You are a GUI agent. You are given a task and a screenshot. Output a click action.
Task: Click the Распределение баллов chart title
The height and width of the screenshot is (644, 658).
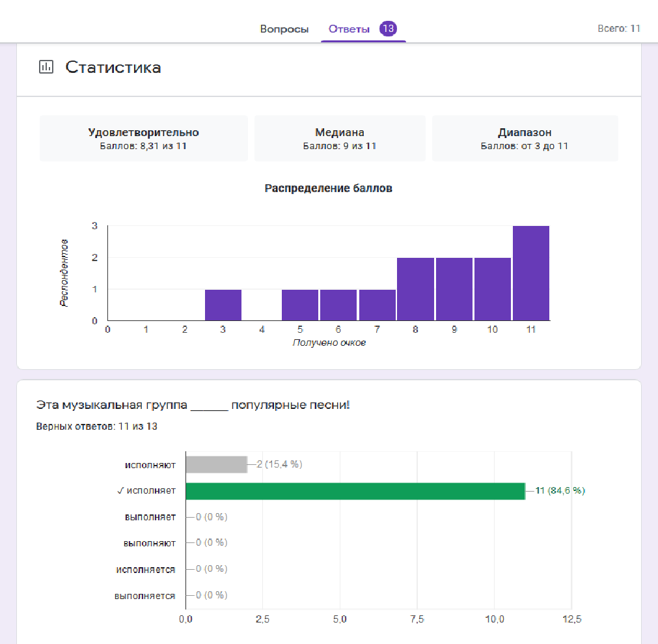(329, 188)
